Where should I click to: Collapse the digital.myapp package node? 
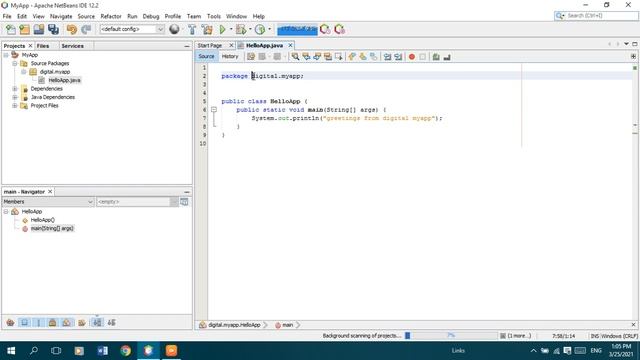(24, 72)
